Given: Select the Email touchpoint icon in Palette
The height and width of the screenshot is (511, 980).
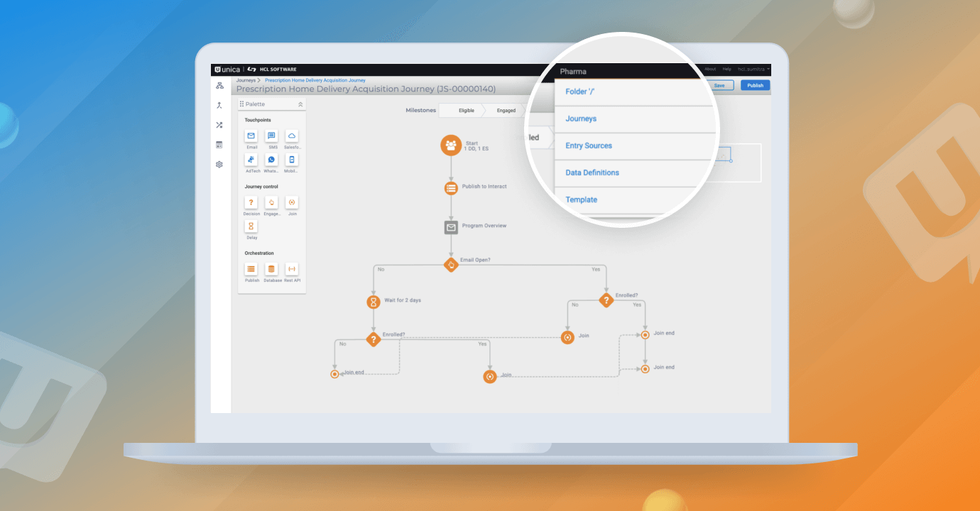Looking at the screenshot, I should point(251,136).
